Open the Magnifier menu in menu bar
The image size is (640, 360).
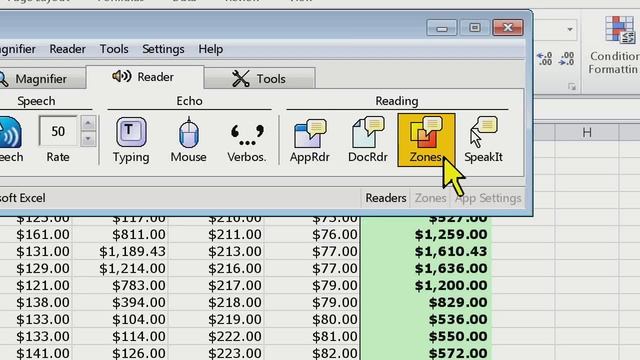pyautogui.click(x=17, y=49)
